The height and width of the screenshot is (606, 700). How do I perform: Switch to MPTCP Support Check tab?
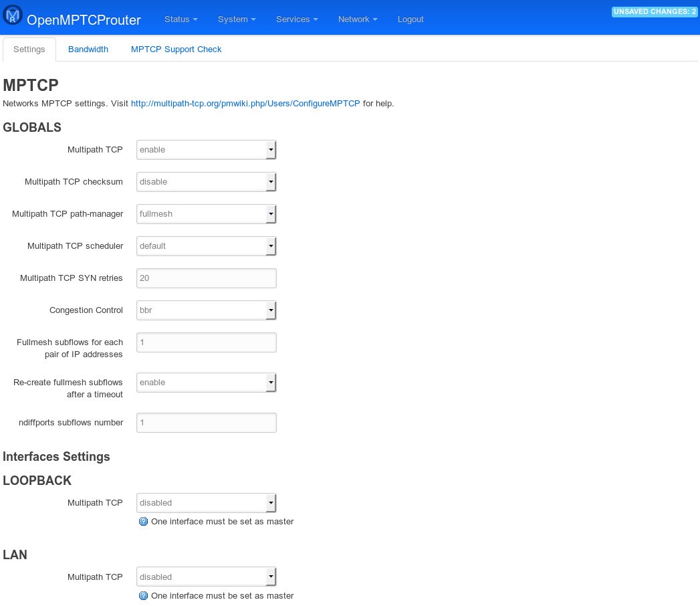tap(176, 49)
